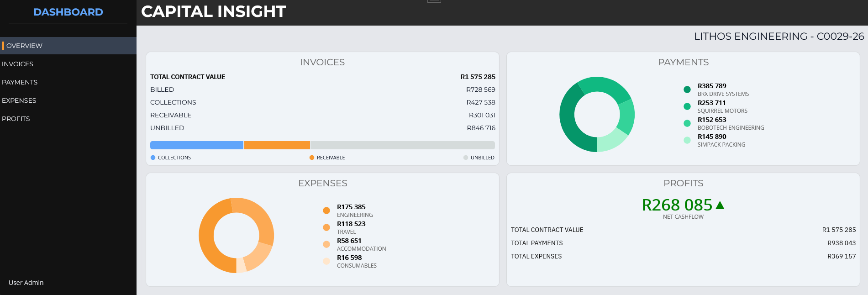Click the Engineering expense legend dot
Viewport: 868px width, 295px height.
click(326, 211)
